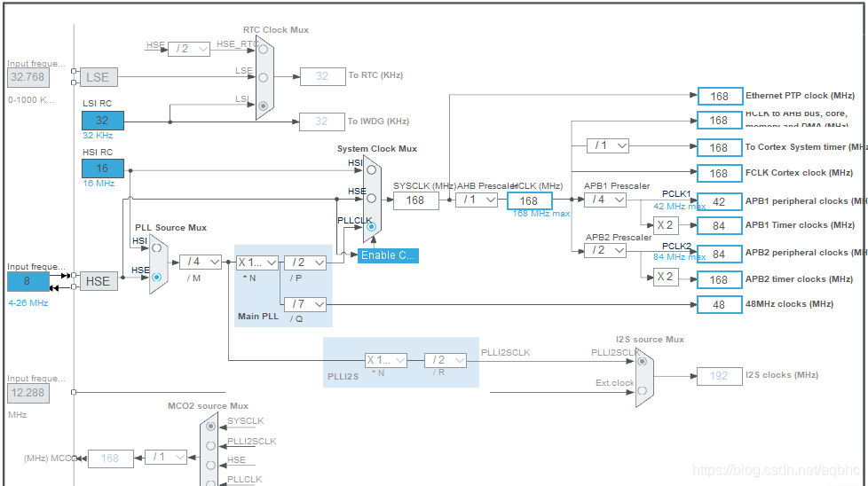Open the PLLI2S /R divider dropdown

445,360
